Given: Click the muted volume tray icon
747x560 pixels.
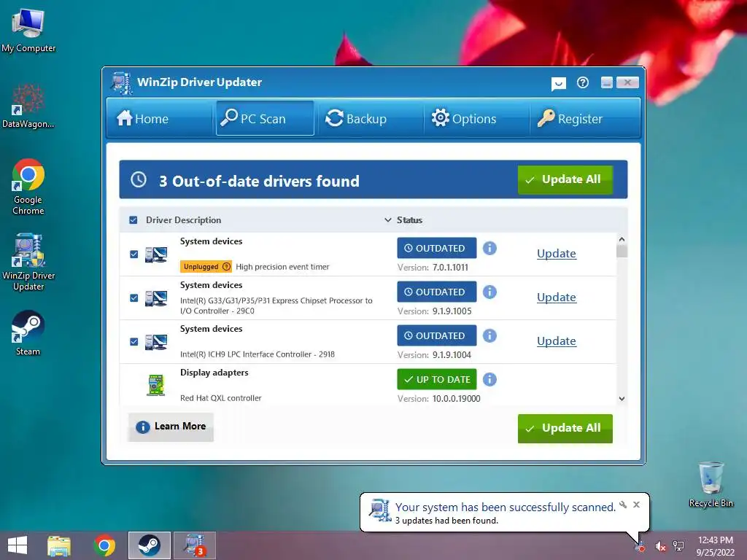Looking at the screenshot, I should (660, 546).
